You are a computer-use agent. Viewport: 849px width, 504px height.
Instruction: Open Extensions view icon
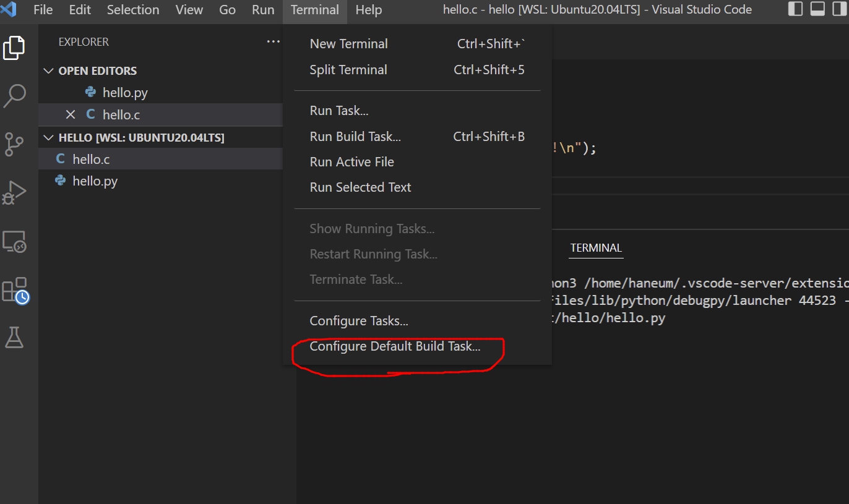click(x=15, y=290)
